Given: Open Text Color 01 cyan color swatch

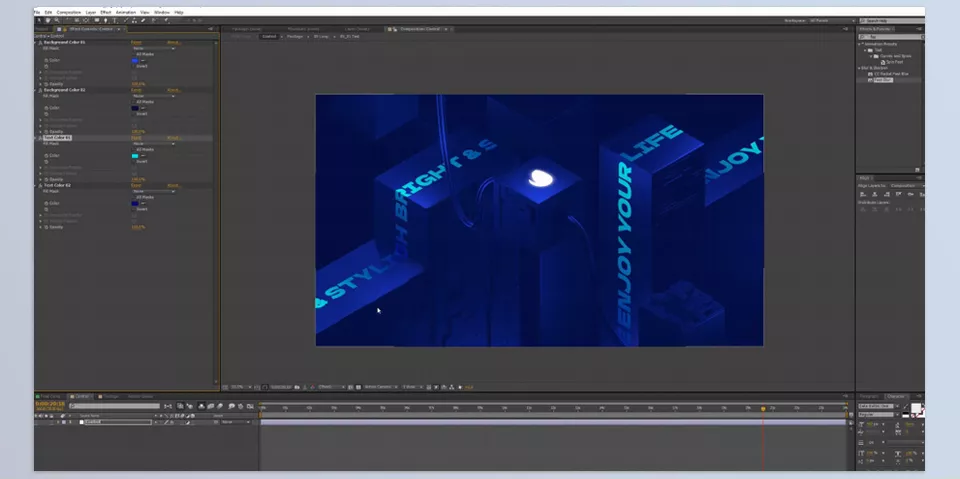Looking at the screenshot, I should click(135, 156).
